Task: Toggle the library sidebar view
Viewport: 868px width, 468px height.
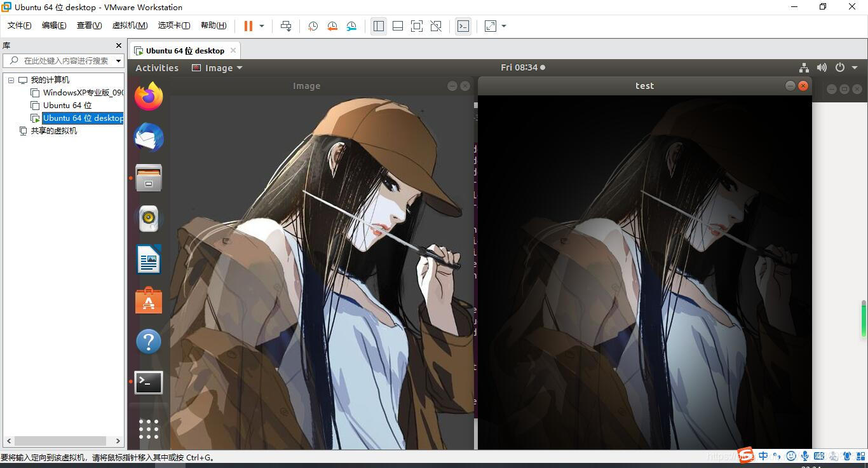Action: click(x=379, y=26)
